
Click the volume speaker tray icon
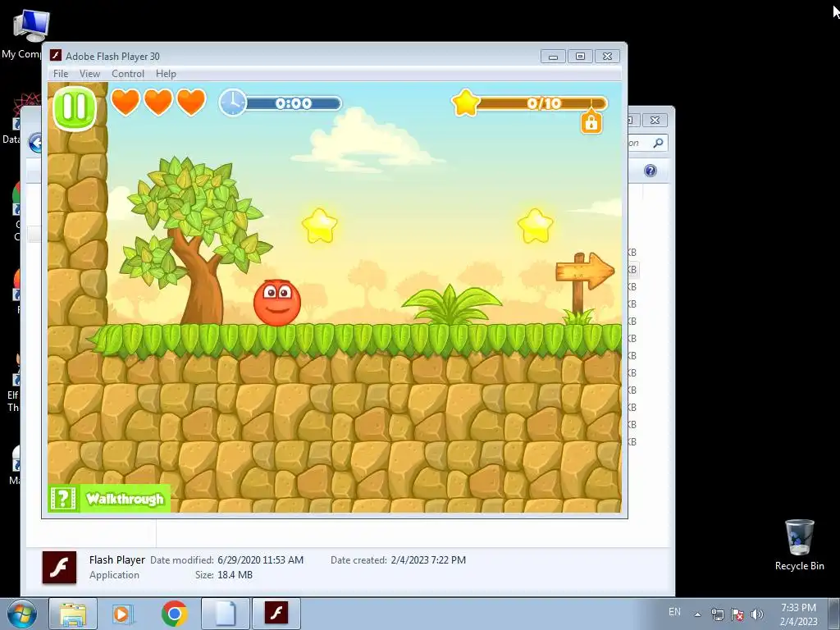click(x=756, y=614)
